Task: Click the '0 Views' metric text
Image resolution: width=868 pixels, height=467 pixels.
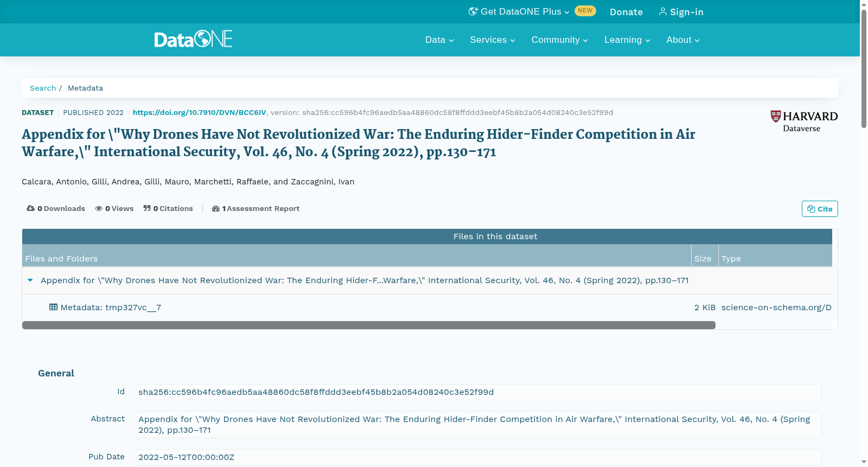Action: click(x=119, y=208)
